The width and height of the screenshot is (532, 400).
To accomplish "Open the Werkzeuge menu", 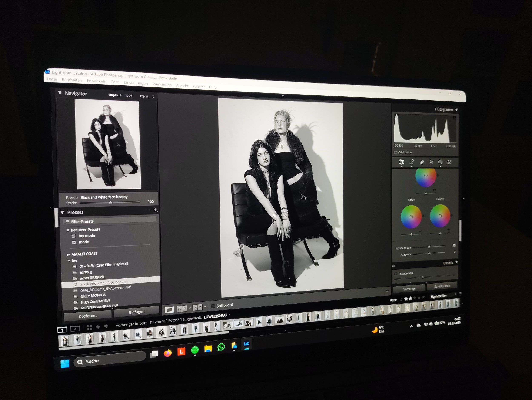I will coord(162,85).
